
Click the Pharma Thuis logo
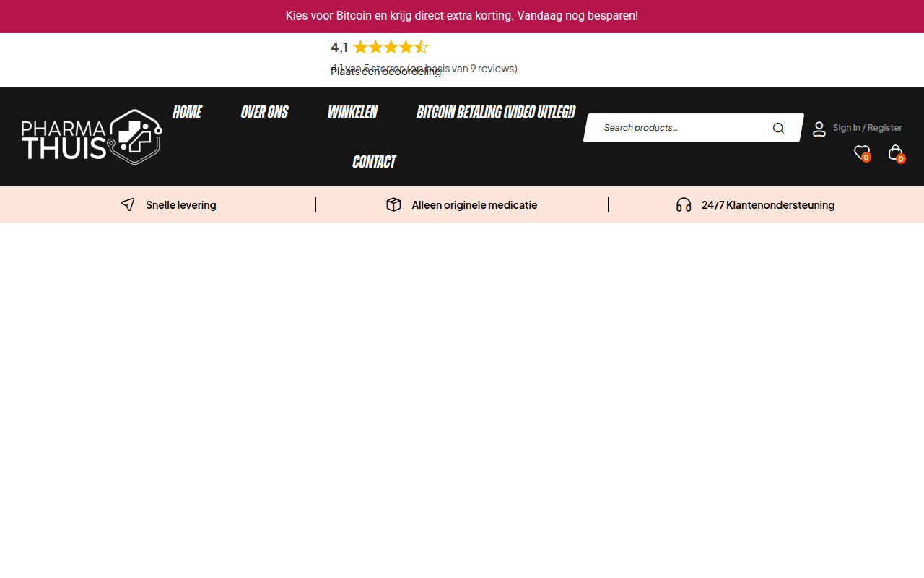[x=92, y=137]
